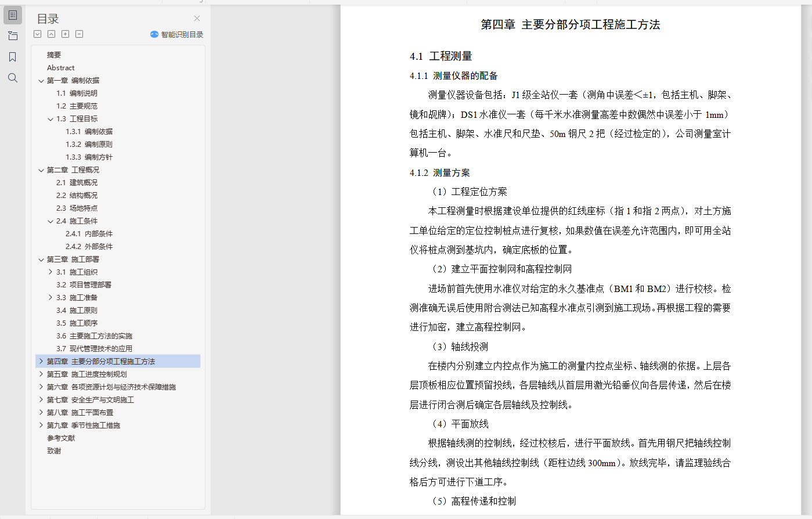This screenshot has height=519, width=812.
Task: Click heading 4.1.2 测量方案 in document
Action: (x=440, y=173)
